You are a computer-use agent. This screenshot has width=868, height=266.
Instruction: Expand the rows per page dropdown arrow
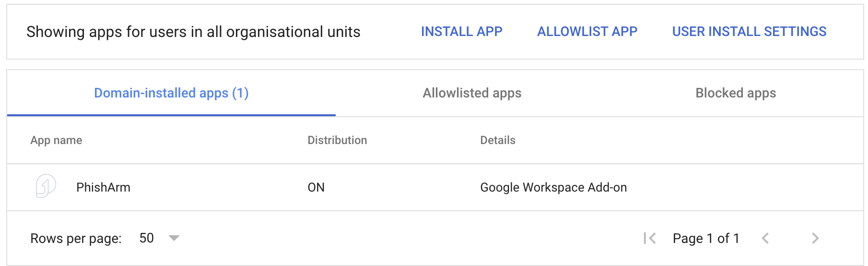coord(174,238)
